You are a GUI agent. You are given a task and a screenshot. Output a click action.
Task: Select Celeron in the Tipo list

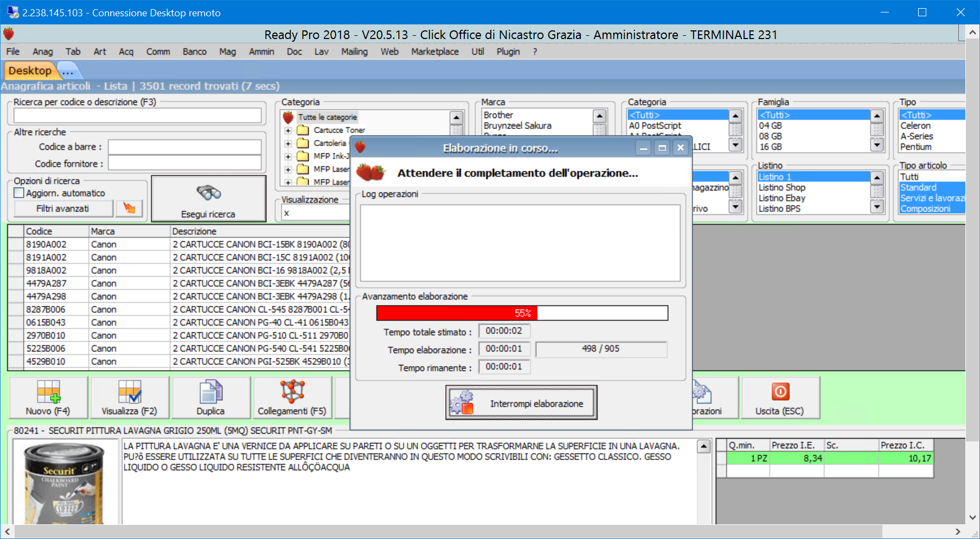[x=915, y=126]
